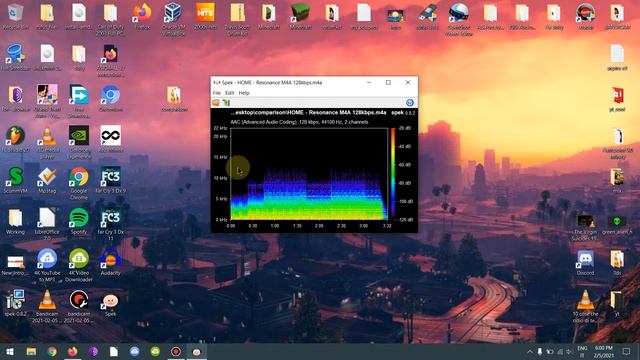Minimize the Spek window
The width and height of the screenshot is (640, 360).
coord(369,82)
